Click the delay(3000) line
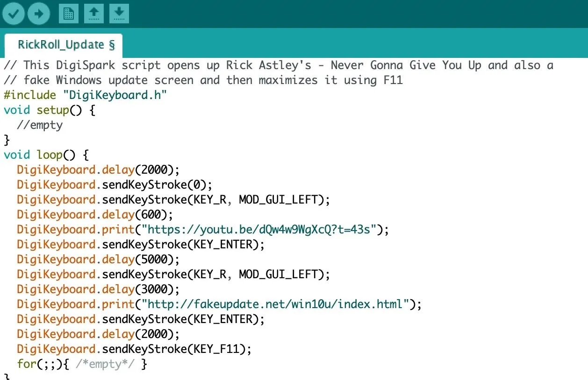This screenshot has width=588, height=380. (99, 289)
